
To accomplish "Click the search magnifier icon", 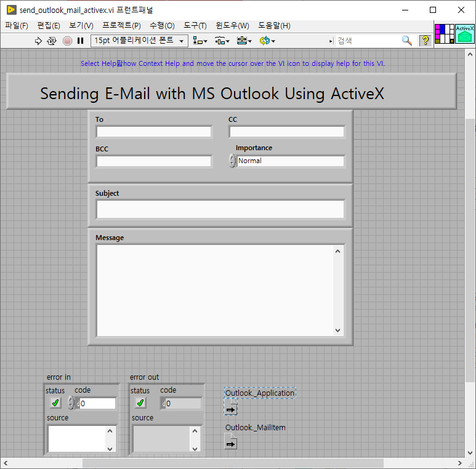I will pyautogui.click(x=407, y=41).
